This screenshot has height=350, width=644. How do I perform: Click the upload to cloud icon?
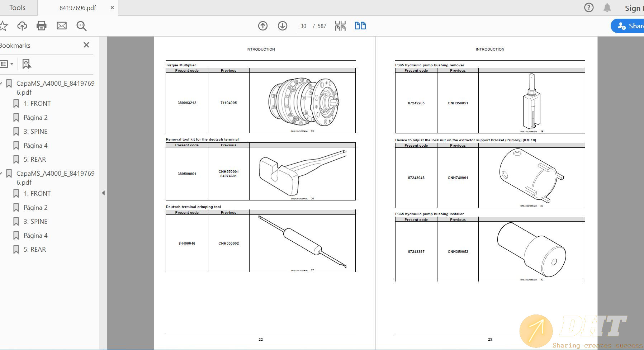[22, 26]
